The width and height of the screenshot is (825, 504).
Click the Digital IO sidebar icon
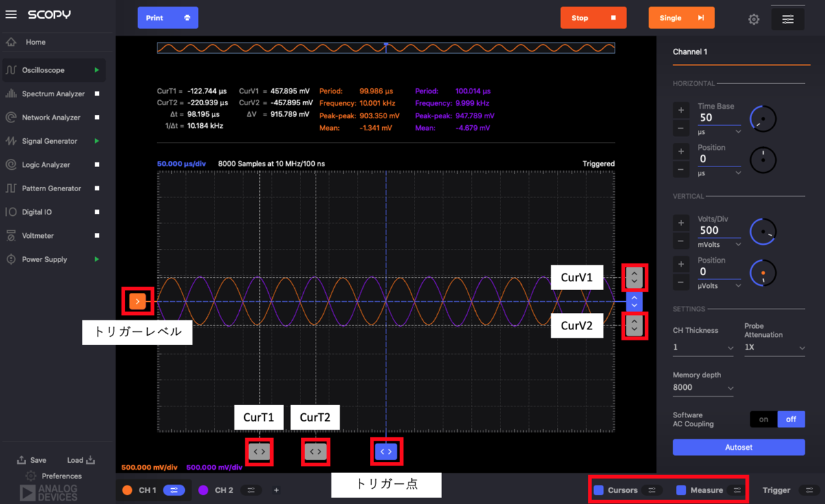click(11, 212)
